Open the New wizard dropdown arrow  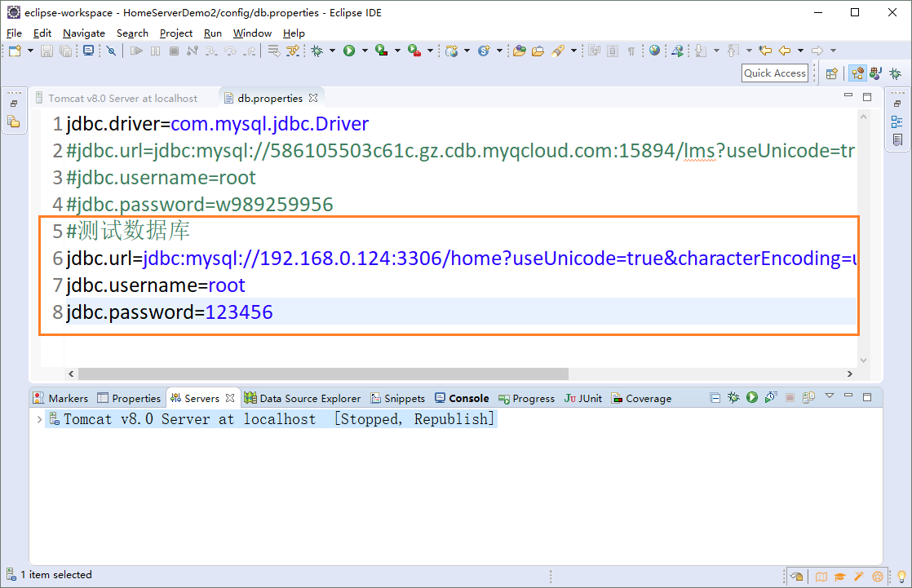(x=30, y=51)
